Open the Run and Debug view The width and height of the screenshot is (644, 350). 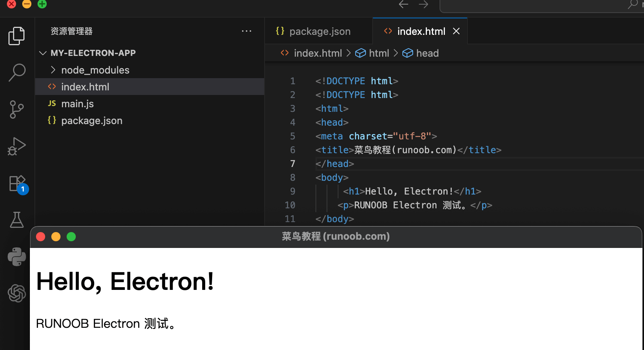point(16,146)
